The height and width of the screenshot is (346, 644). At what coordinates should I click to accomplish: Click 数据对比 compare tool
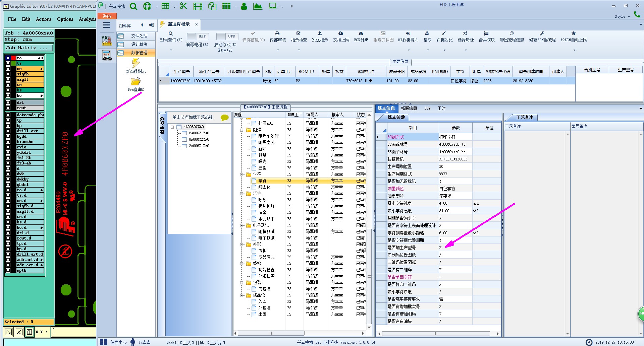(x=444, y=37)
